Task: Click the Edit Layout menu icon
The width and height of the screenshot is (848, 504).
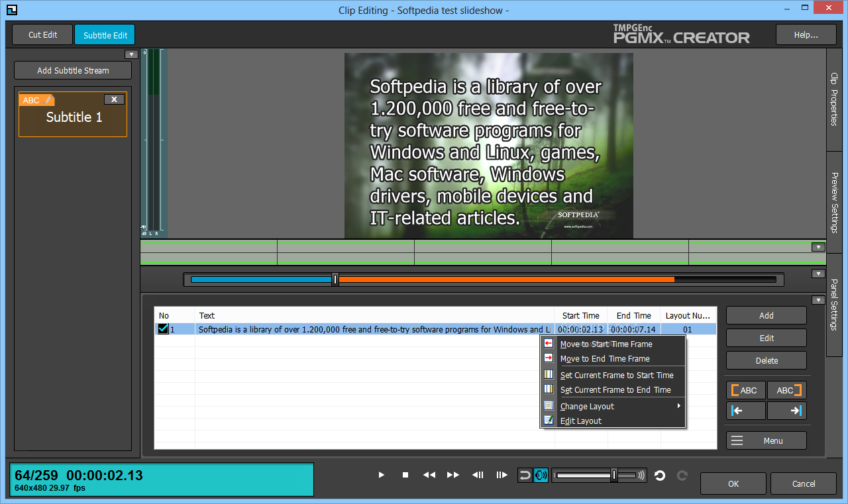Action: tap(549, 421)
